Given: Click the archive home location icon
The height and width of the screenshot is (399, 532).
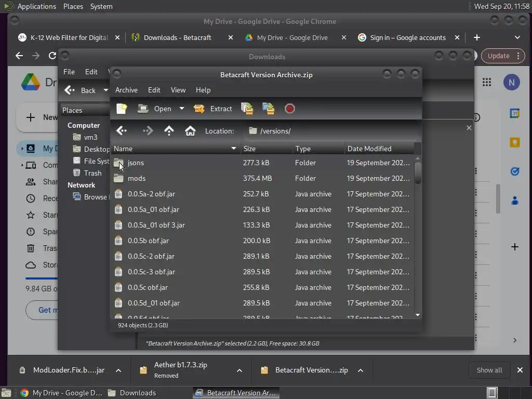Looking at the screenshot, I should pos(190,130).
